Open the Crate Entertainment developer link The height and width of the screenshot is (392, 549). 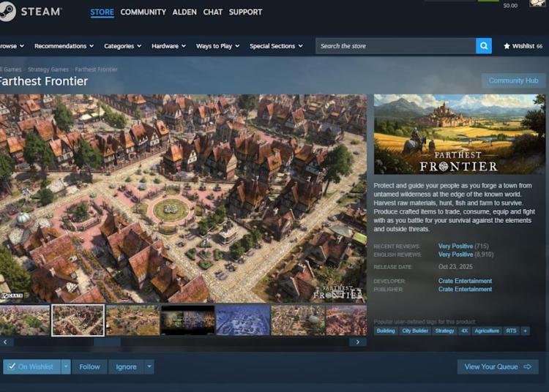(465, 281)
